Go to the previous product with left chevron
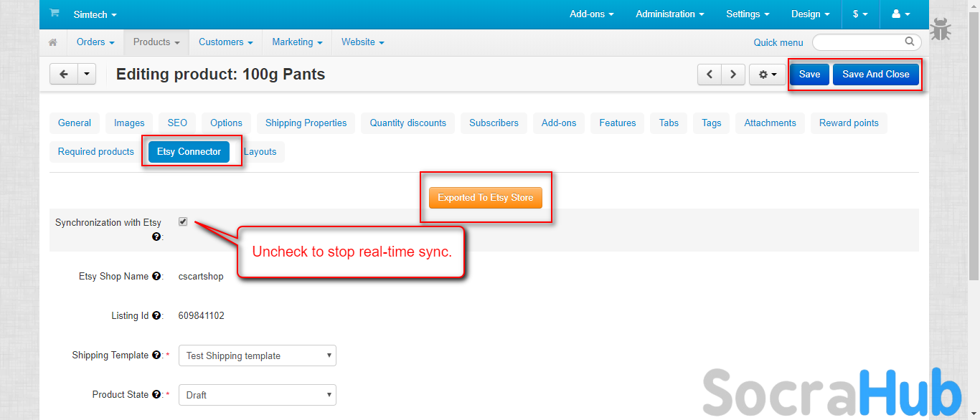This screenshot has width=980, height=420. click(710, 75)
